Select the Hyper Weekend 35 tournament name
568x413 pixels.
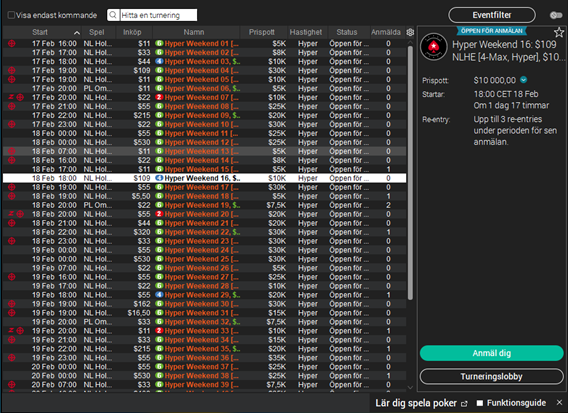point(202,349)
